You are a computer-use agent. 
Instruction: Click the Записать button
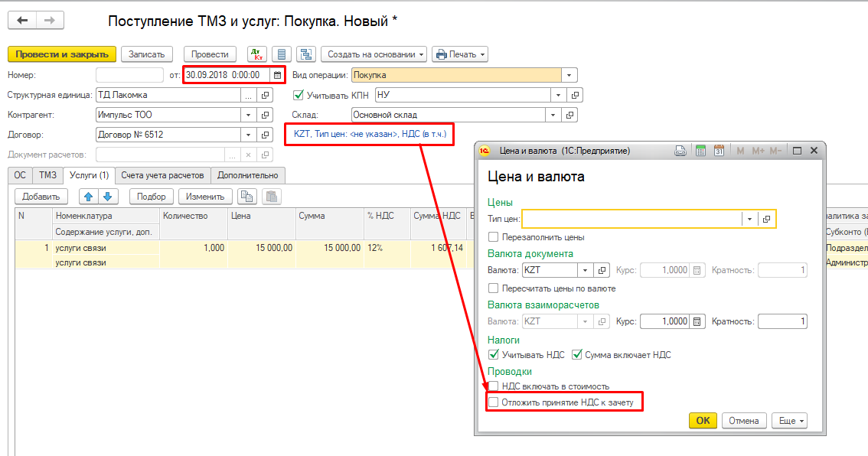147,54
